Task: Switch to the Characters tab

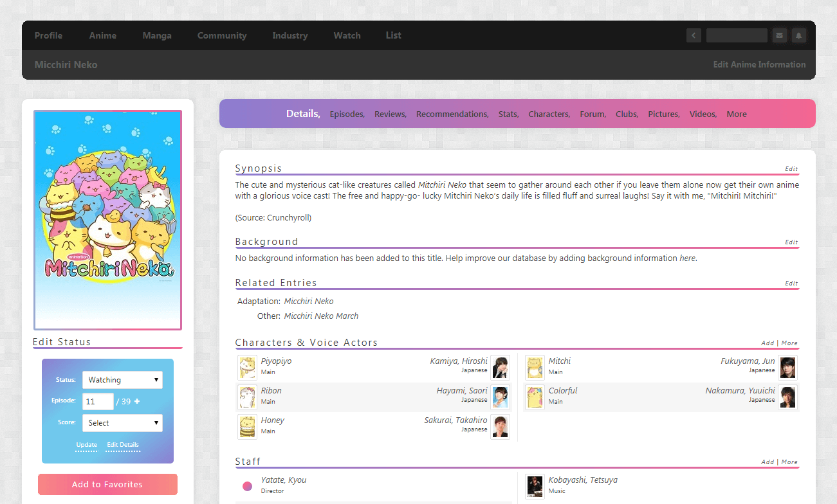Action: [548, 114]
